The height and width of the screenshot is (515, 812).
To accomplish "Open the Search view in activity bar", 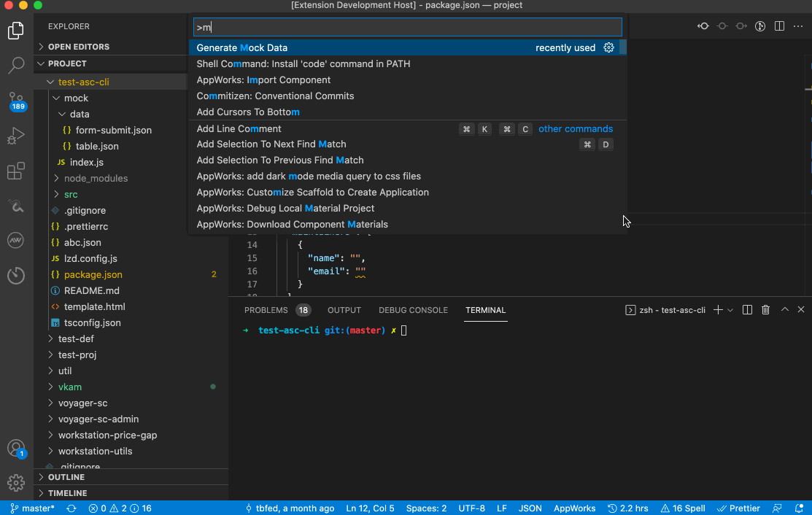I will click(x=16, y=66).
